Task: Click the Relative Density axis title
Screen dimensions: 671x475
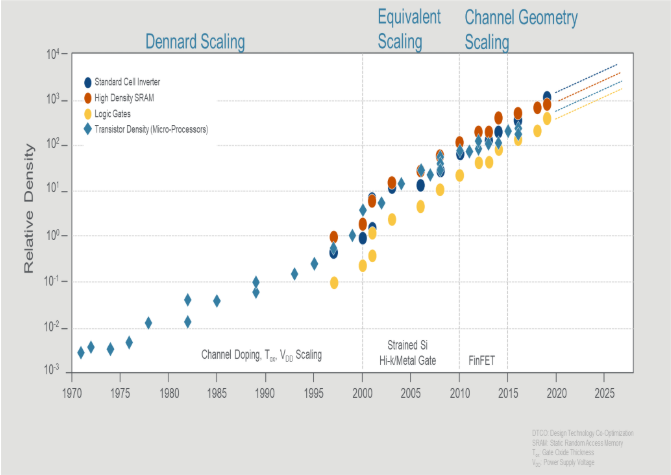Action: [28, 209]
